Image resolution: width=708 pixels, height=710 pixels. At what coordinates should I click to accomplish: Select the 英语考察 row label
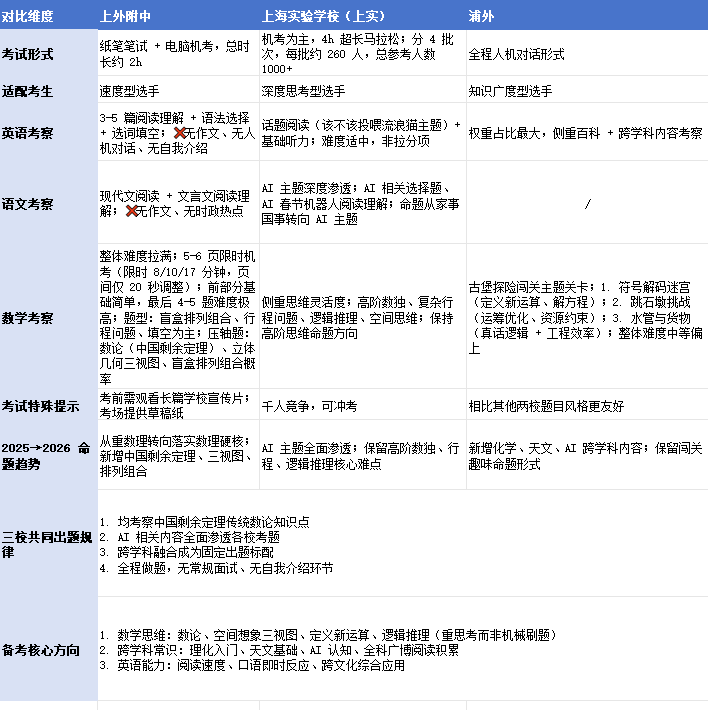coord(48,132)
